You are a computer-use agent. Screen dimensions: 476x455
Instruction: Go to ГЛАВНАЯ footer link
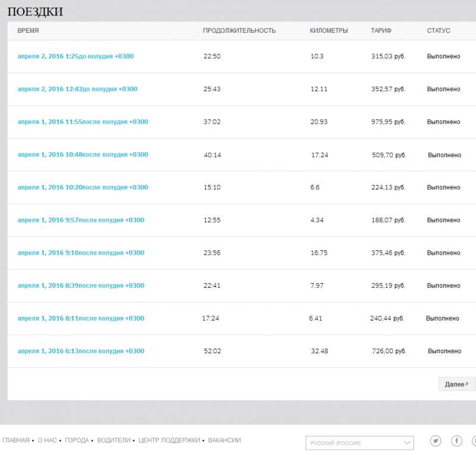pyautogui.click(x=15, y=440)
